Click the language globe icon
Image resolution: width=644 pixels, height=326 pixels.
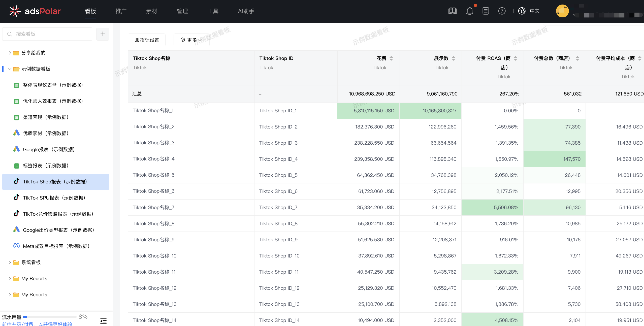[x=522, y=11]
